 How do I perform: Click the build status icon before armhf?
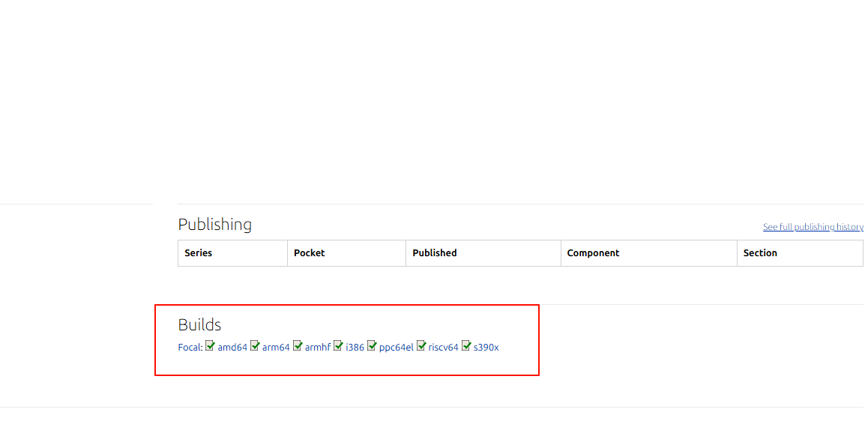point(298,346)
